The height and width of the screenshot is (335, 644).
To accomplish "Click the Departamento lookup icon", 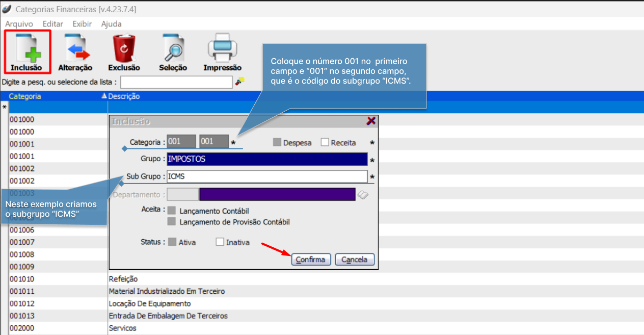I will click(x=362, y=195).
